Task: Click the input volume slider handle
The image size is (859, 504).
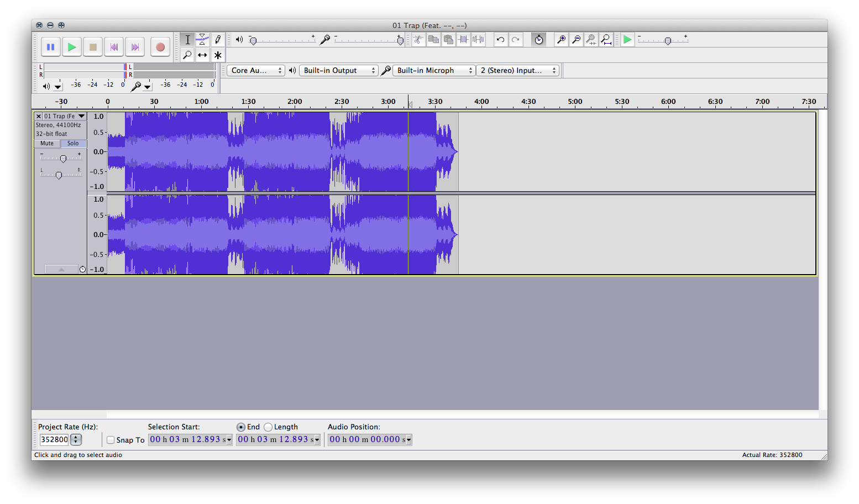Action: [400, 40]
